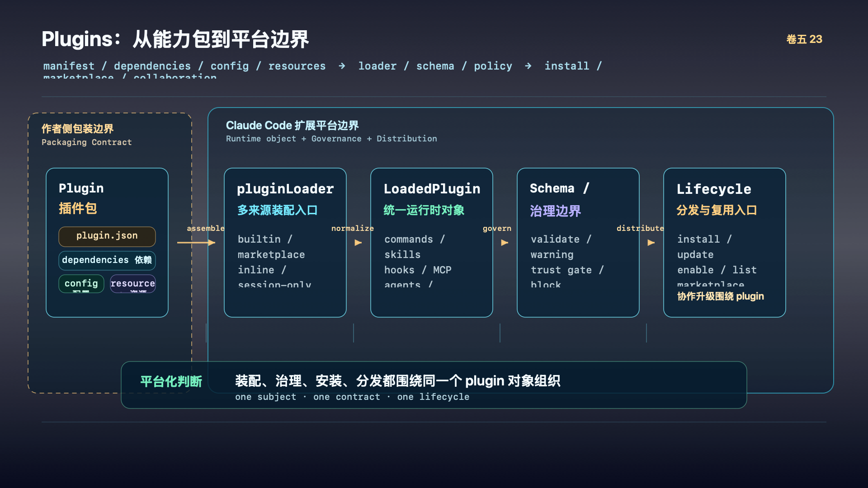This screenshot has height=488, width=868.
Task: Click the triangle arrow under the normalize label
Action: [358, 243]
